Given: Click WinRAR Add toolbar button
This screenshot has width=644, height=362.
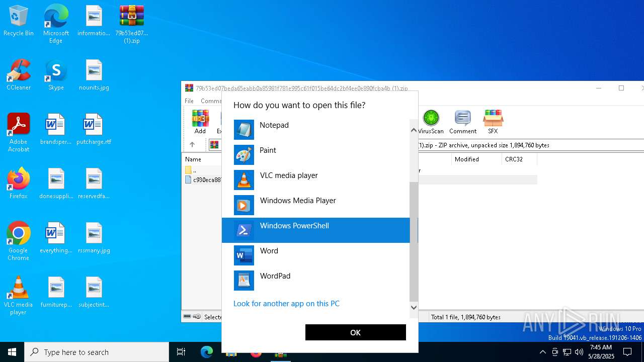Looking at the screenshot, I should pyautogui.click(x=200, y=122).
